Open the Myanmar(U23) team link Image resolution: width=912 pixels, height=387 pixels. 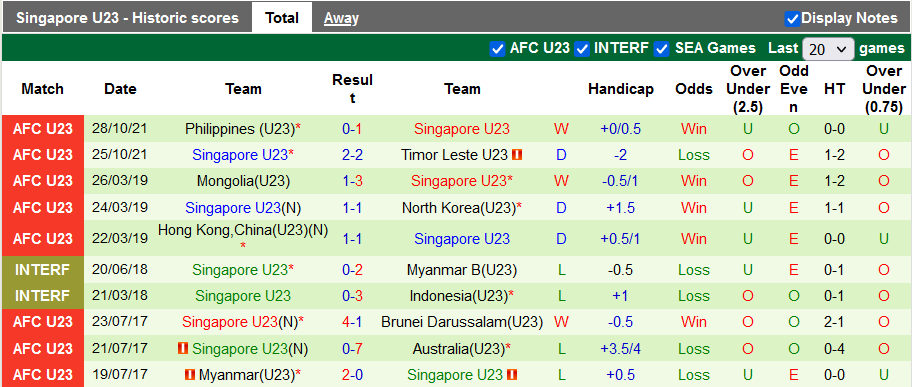coord(247,374)
